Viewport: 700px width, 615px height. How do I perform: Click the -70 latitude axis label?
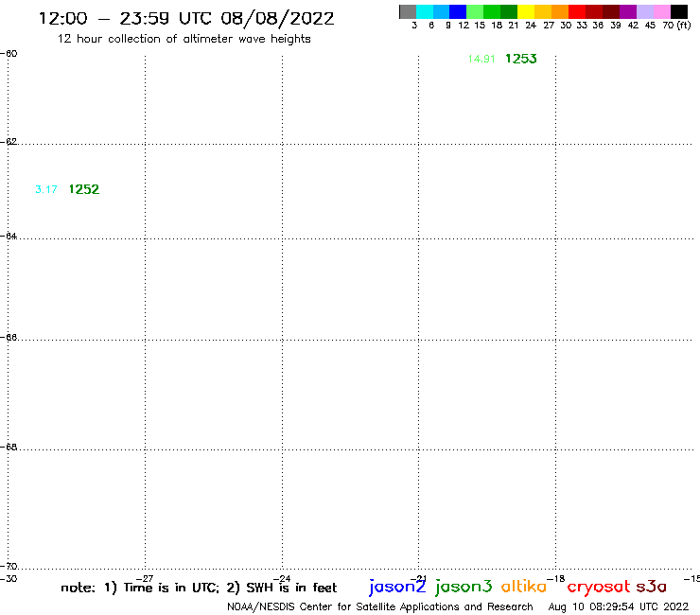coord(9,567)
